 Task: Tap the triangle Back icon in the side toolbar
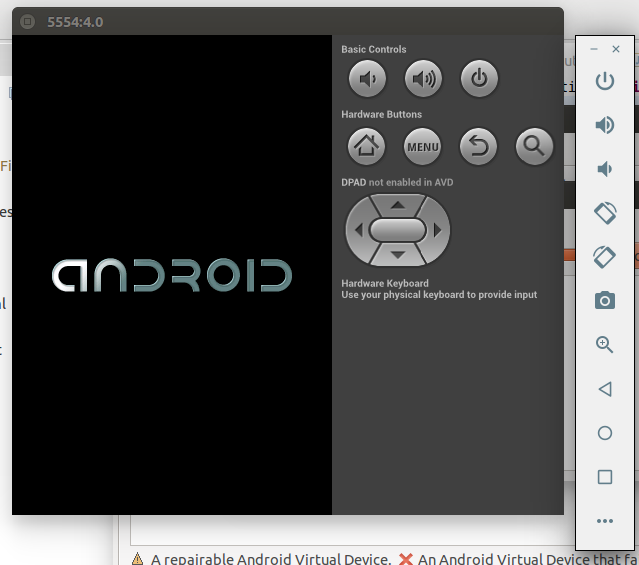604,389
